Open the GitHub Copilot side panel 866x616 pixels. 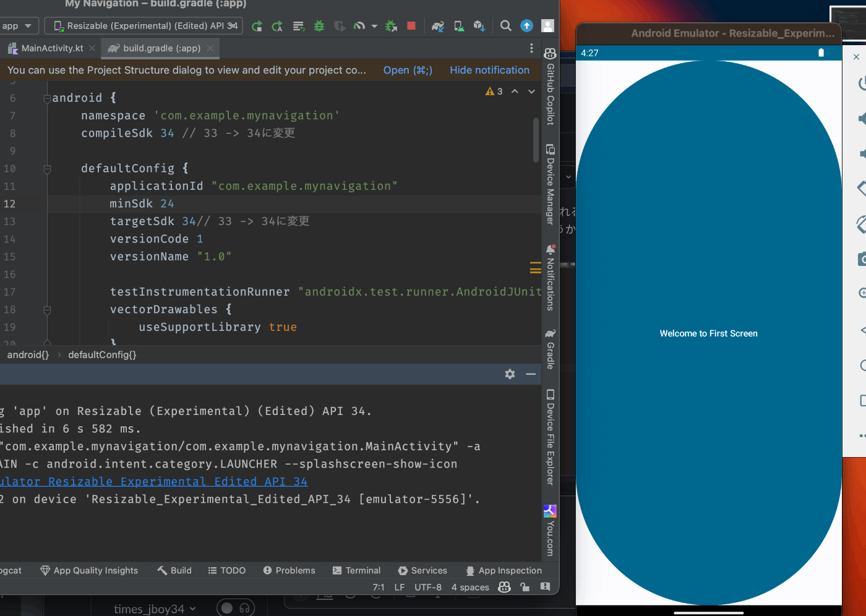click(x=550, y=87)
